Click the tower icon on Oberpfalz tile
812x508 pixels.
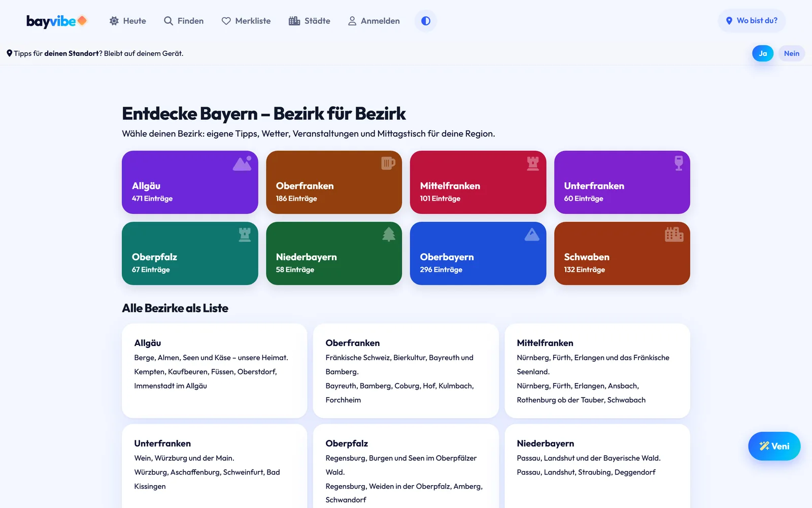click(245, 234)
